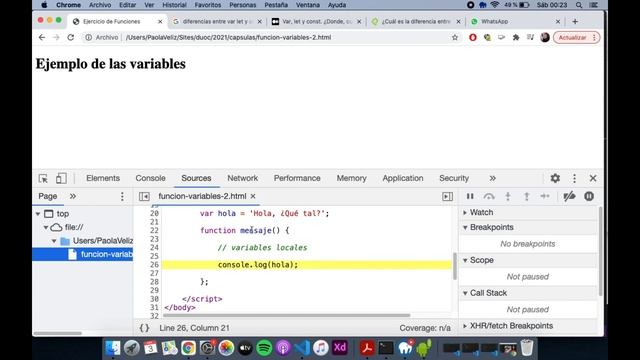This screenshot has width=640, height=360.
Task: Open the Performance tab
Action: 297,178
